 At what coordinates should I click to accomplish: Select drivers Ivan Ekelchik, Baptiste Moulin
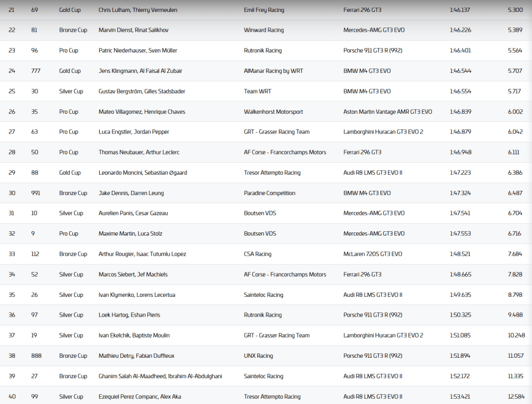coord(134,335)
